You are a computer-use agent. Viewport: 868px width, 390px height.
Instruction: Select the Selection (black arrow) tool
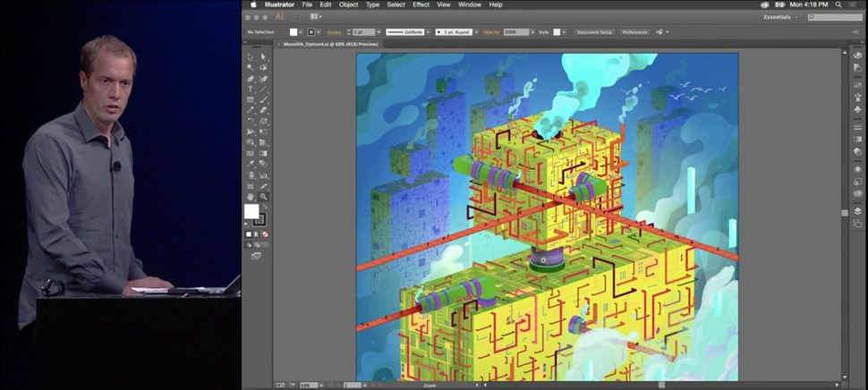click(x=251, y=56)
